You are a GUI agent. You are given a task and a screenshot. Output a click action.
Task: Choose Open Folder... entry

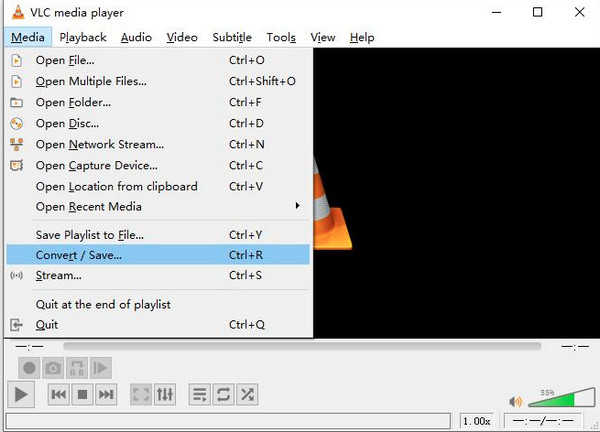[158, 103]
